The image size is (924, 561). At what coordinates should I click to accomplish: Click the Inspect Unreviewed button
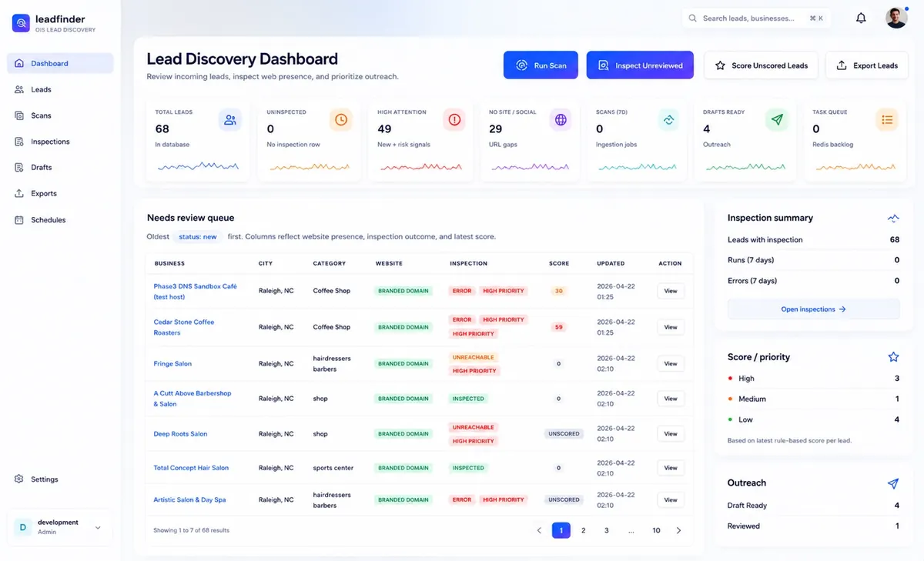(x=640, y=65)
